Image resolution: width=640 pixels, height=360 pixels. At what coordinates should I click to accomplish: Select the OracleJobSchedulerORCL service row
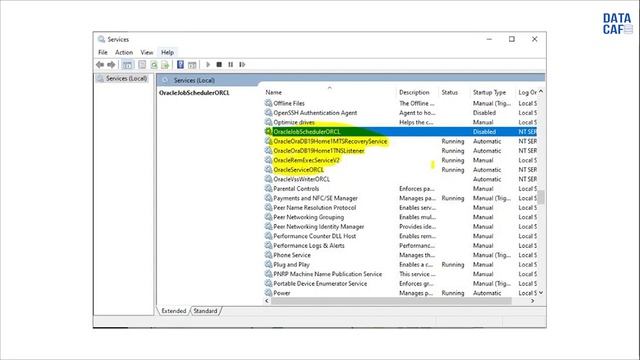(400, 131)
